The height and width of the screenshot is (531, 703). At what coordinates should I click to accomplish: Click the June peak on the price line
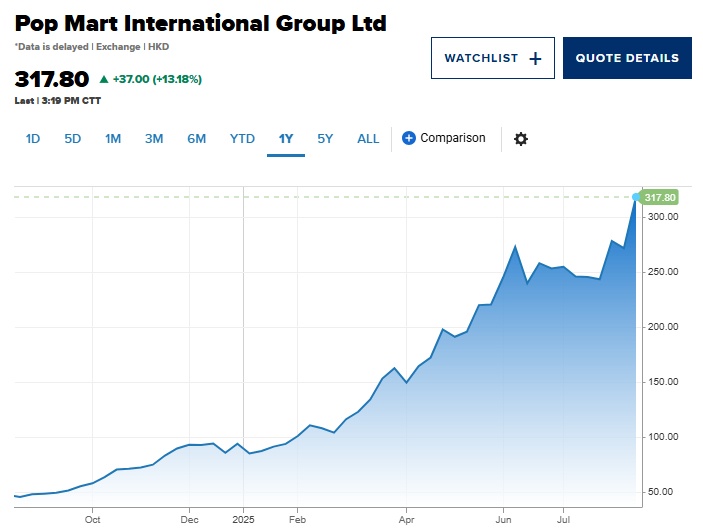click(515, 246)
